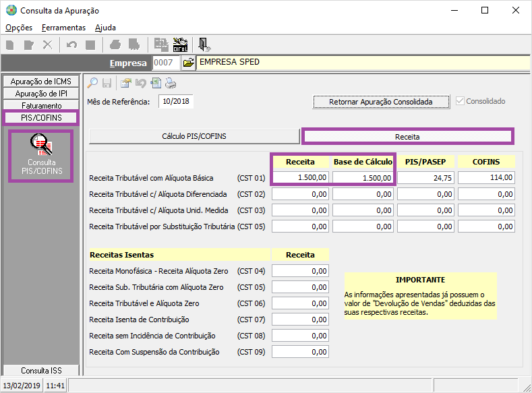Open the DIRAL tool icon
This screenshot has width=532, height=393.
(x=180, y=44)
